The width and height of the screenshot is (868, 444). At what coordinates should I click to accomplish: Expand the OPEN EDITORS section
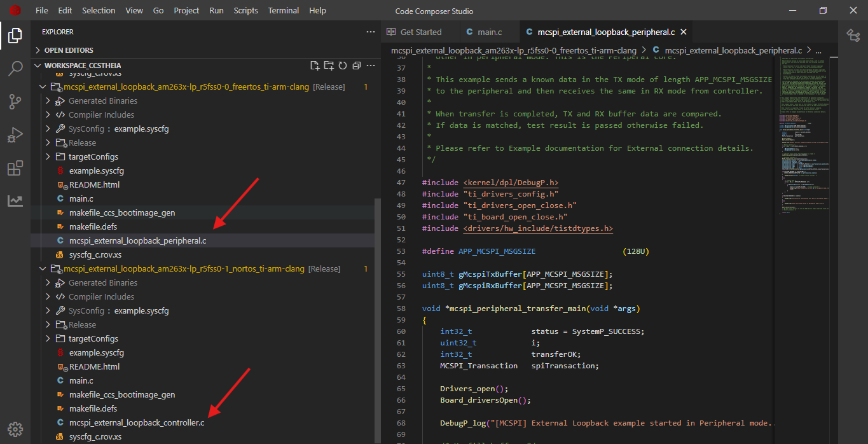(x=69, y=50)
